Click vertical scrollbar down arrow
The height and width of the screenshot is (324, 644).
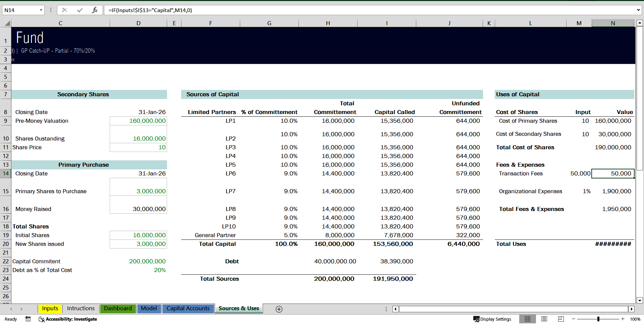(x=640, y=301)
